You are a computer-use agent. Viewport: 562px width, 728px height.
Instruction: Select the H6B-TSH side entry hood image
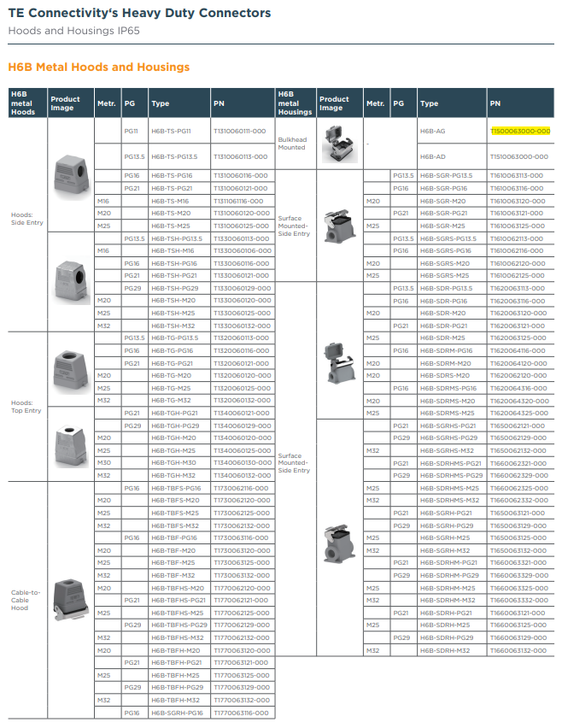coord(72,282)
